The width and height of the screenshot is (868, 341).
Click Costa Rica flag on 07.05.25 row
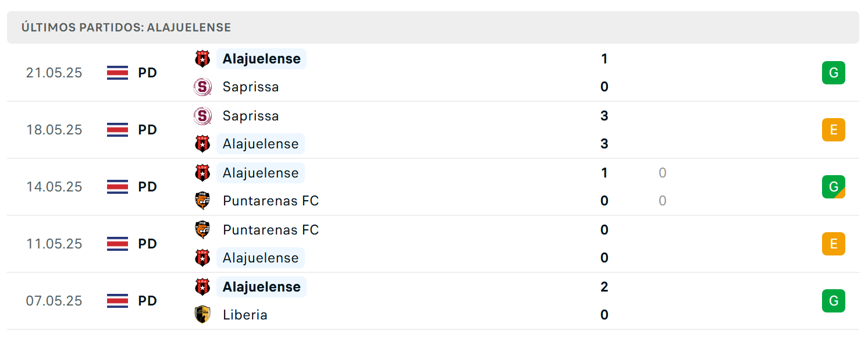coord(118,301)
